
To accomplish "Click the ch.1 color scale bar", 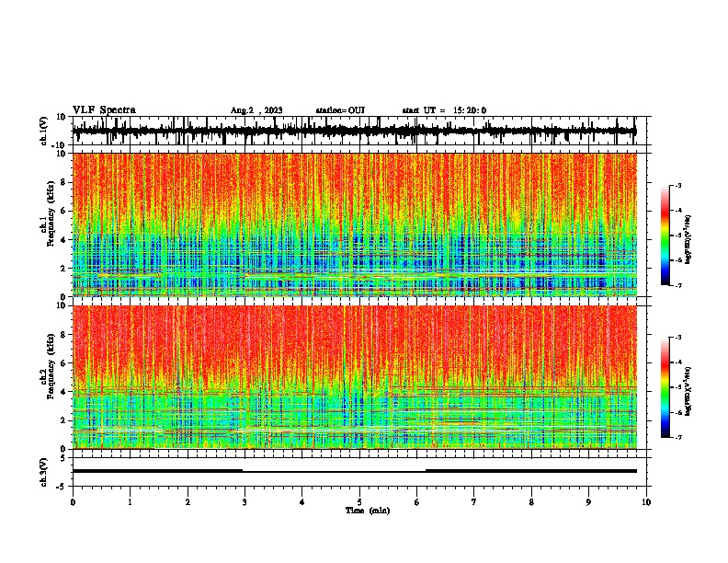I will tap(665, 236).
